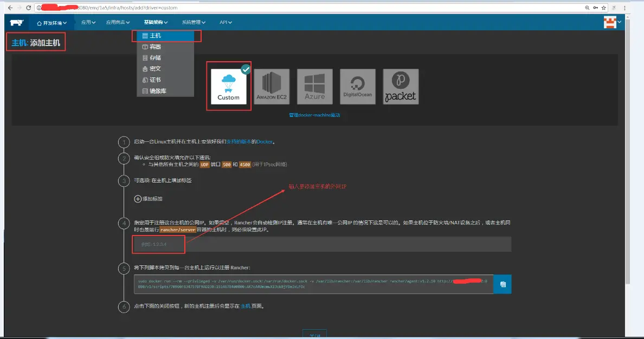
Task: Click the 主机 link in step six
Action: point(247,305)
